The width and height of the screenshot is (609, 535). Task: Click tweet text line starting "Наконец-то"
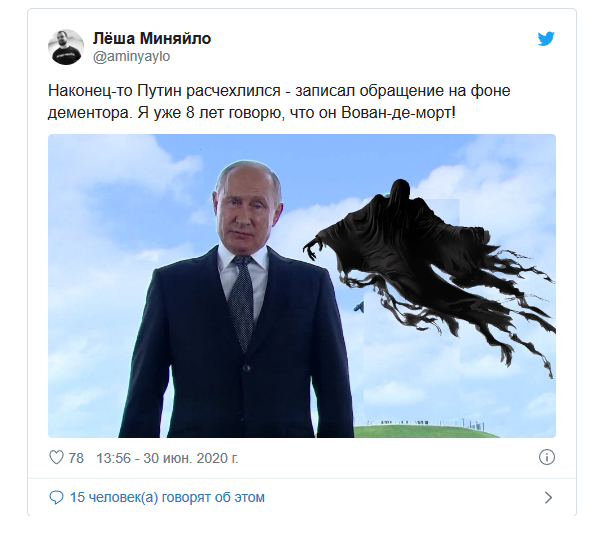[x=279, y=91]
